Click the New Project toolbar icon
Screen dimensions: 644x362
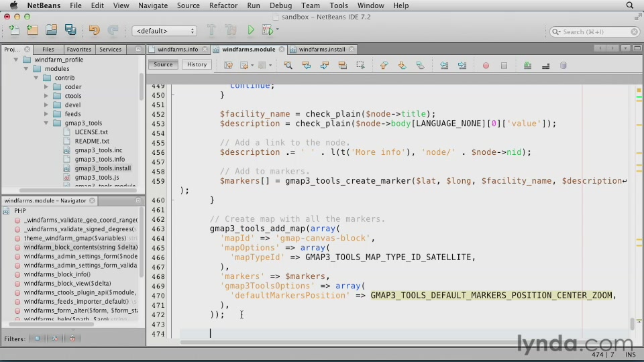click(x=32, y=30)
